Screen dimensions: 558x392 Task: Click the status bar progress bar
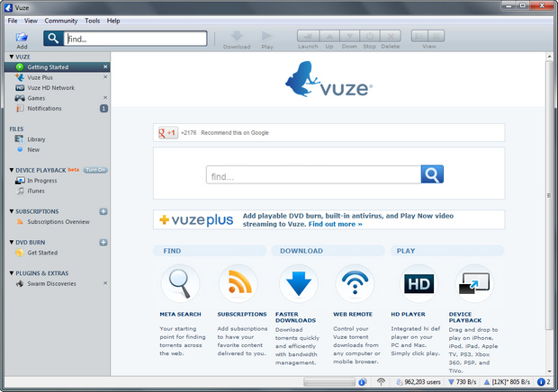click(x=329, y=382)
